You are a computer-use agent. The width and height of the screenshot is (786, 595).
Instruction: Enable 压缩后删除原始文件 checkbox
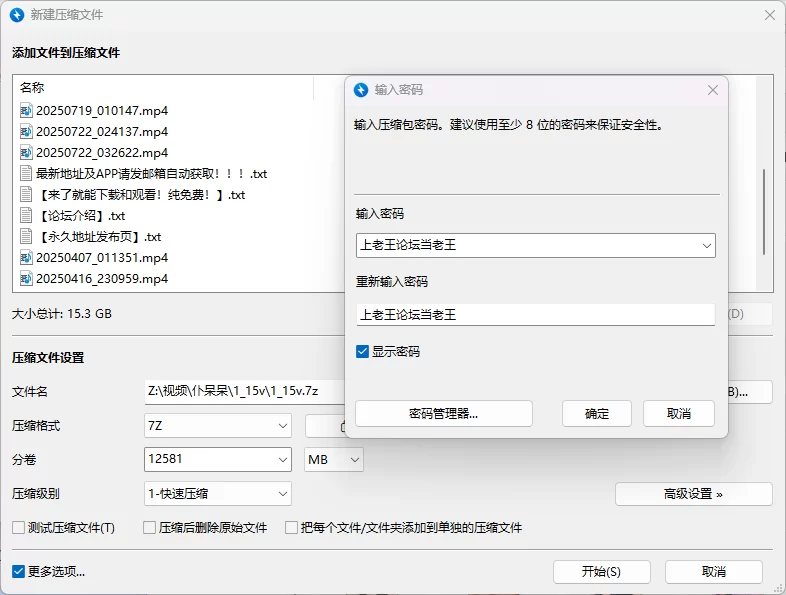150,527
